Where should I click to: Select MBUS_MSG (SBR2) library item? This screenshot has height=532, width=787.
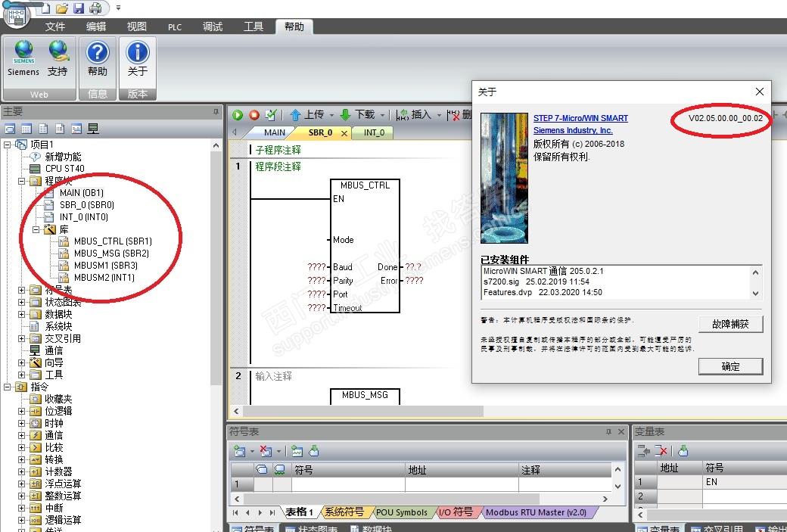coord(111,254)
